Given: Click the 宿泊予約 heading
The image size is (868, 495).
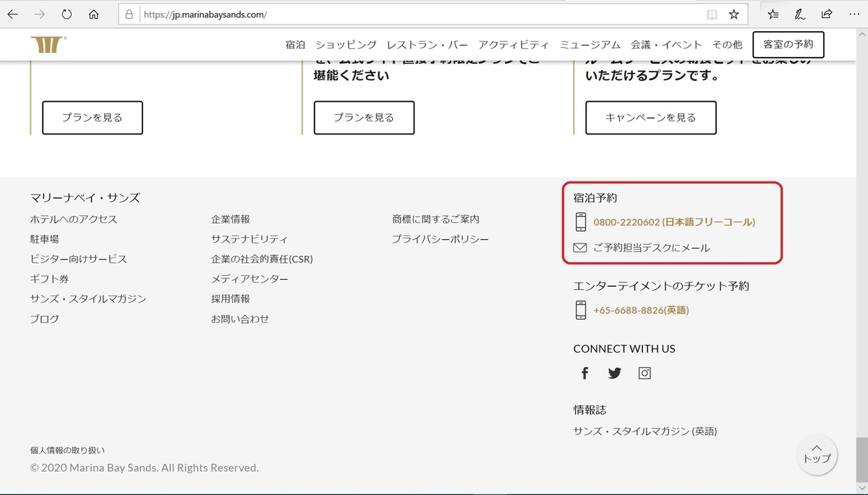Looking at the screenshot, I should (x=595, y=198).
